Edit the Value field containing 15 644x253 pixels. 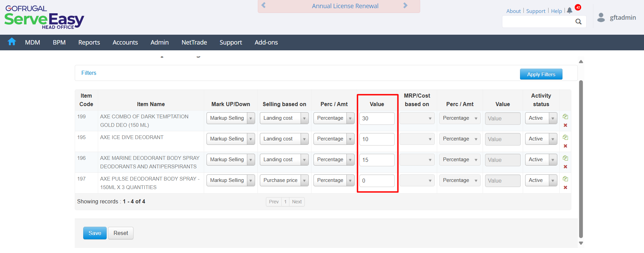click(x=377, y=160)
